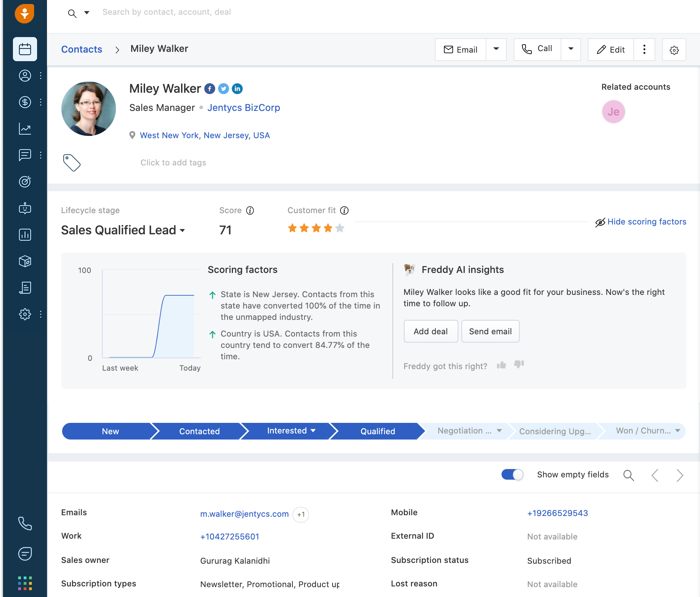Screen dimensions: 700x597
Task: Click the Freddy AI bot sidebar icon
Action: (25, 208)
